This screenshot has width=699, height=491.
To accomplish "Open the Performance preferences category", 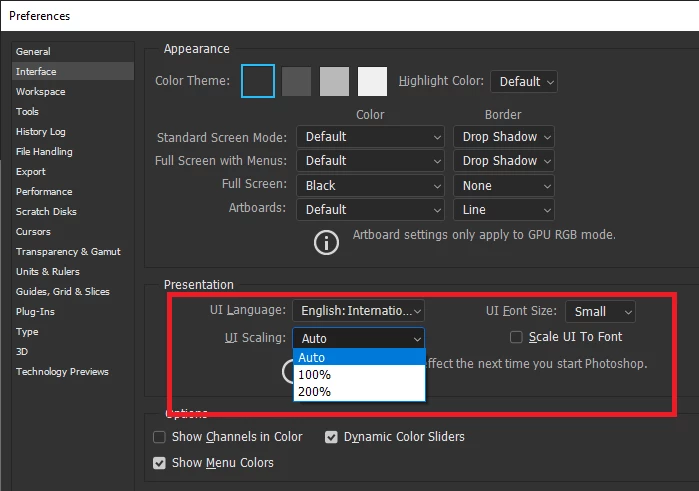I will pos(73,191).
